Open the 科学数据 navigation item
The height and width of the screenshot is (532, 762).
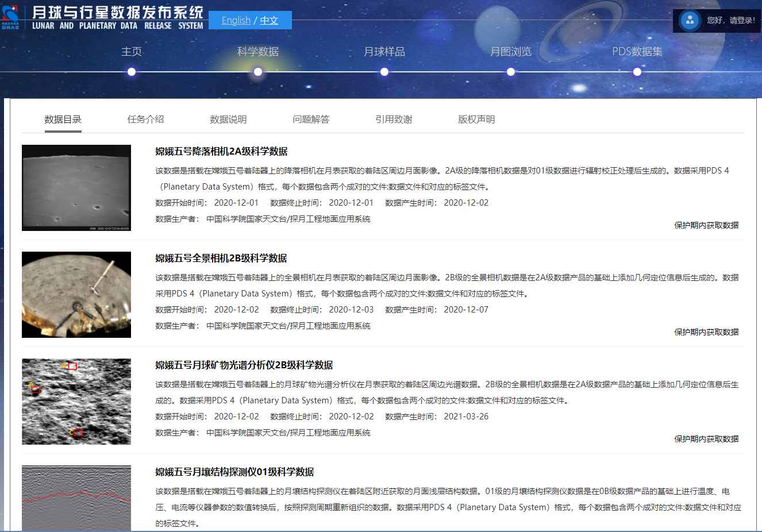tap(258, 51)
